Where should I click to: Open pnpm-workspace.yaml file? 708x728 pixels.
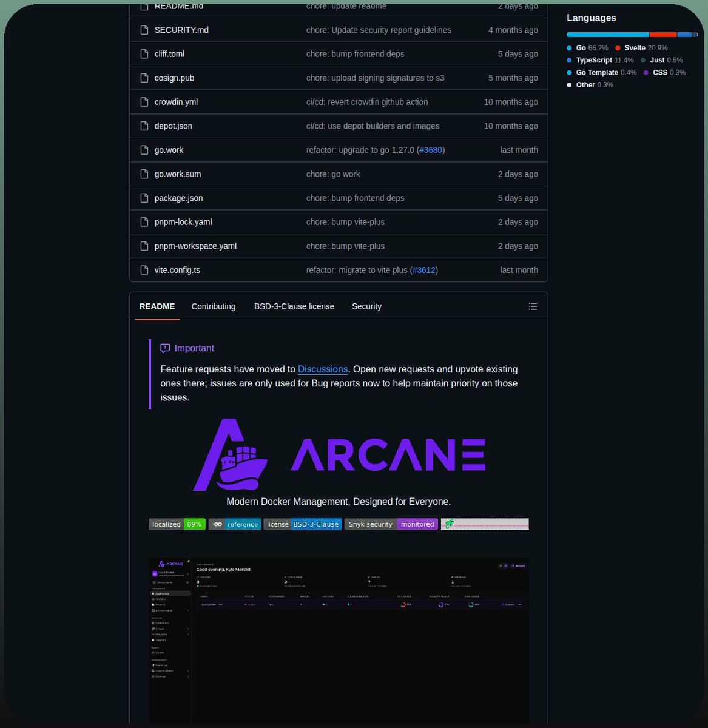coord(195,246)
